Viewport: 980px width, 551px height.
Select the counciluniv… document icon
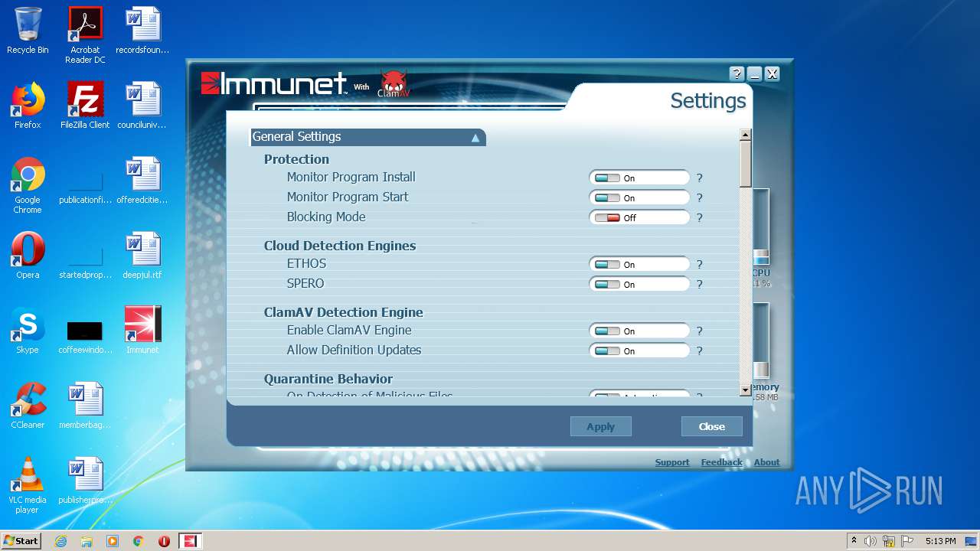142,106
